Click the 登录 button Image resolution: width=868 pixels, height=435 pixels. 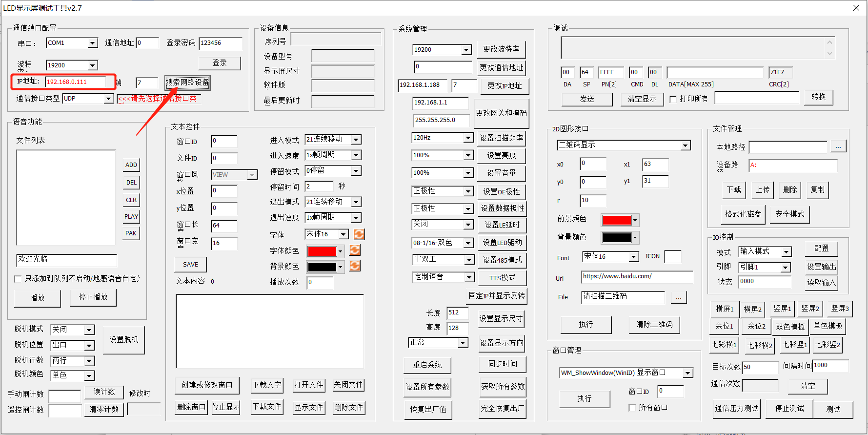[x=220, y=63]
